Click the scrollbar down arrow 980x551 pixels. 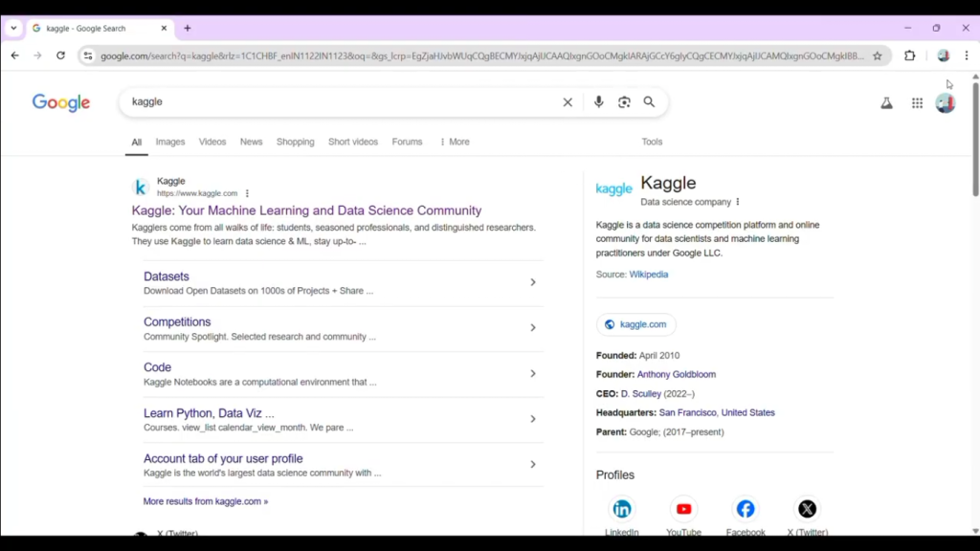975,531
